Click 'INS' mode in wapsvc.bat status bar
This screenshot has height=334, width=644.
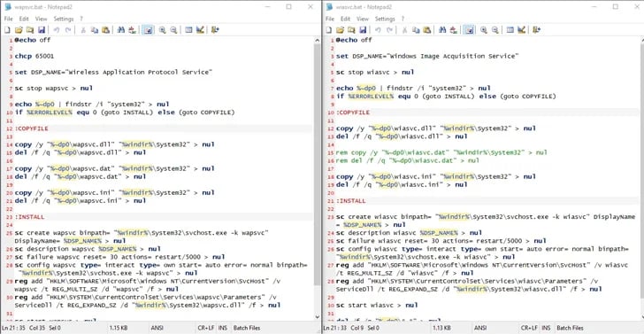click(223, 328)
